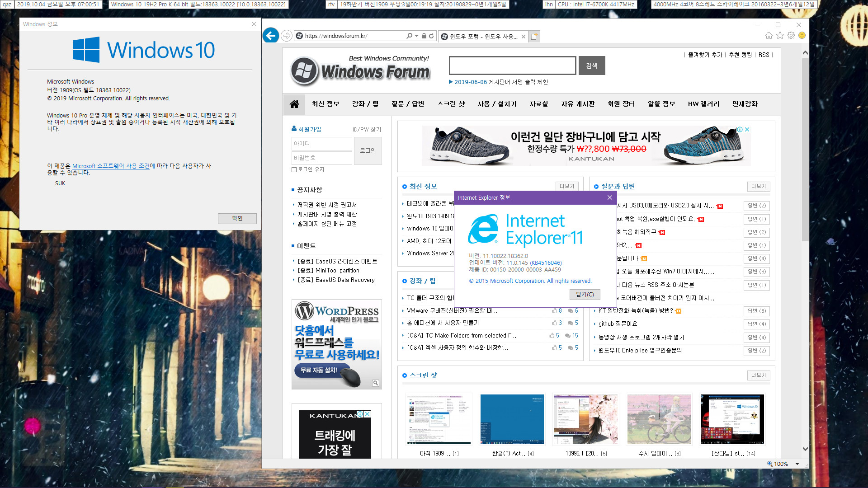Click the 100% zoom level indicator
The width and height of the screenshot is (868, 488).
(778, 464)
